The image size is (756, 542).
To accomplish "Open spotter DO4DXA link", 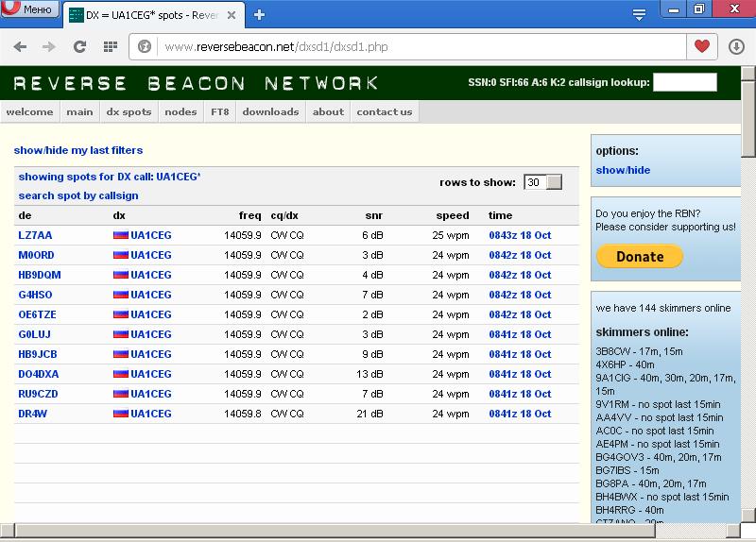I will tap(39, 374).
